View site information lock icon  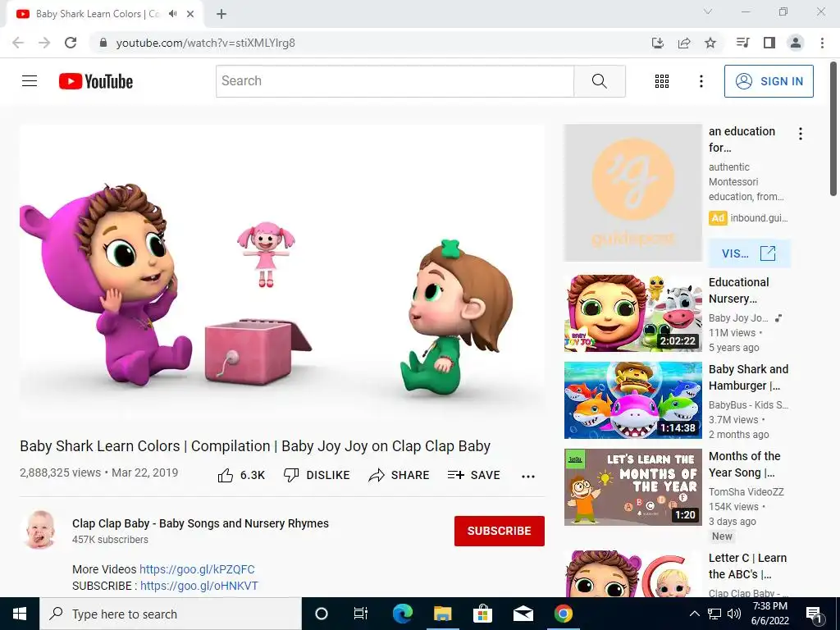pos(103,43)
